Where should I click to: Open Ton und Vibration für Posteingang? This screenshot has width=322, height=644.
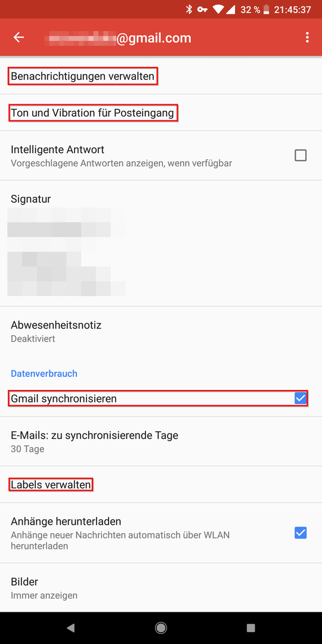point(161,113)
